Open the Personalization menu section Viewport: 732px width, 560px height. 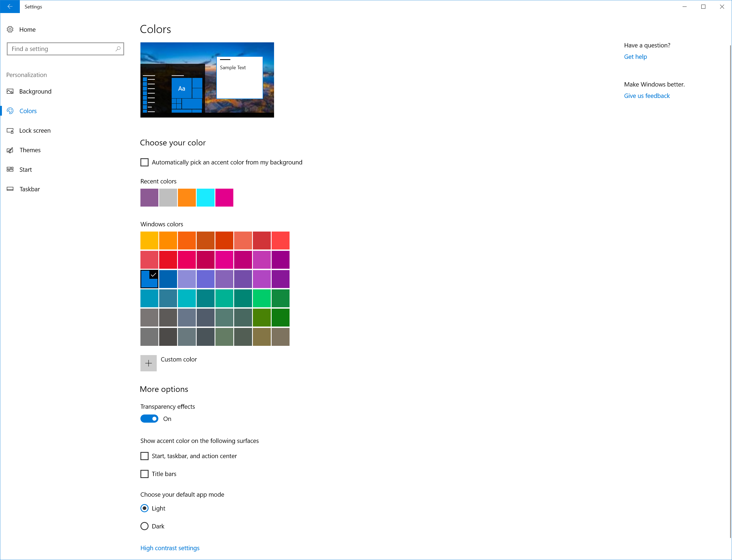(x=26, y=75)
